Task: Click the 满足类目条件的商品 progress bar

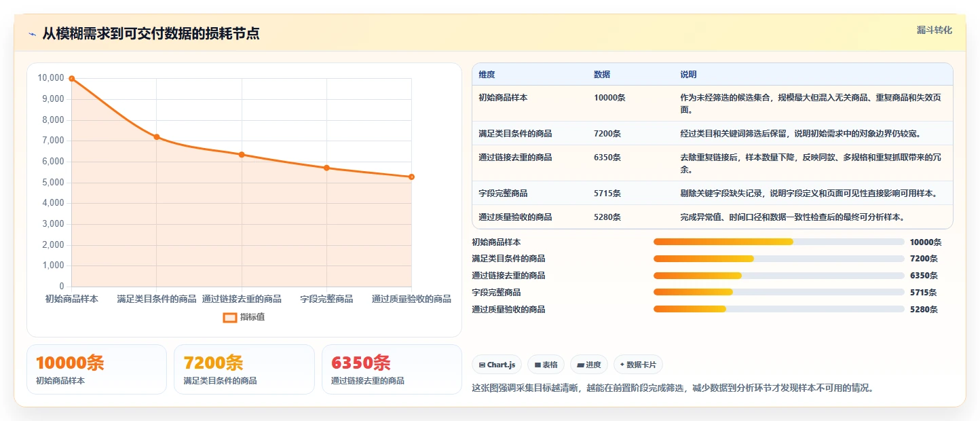Action: (778, 259)
